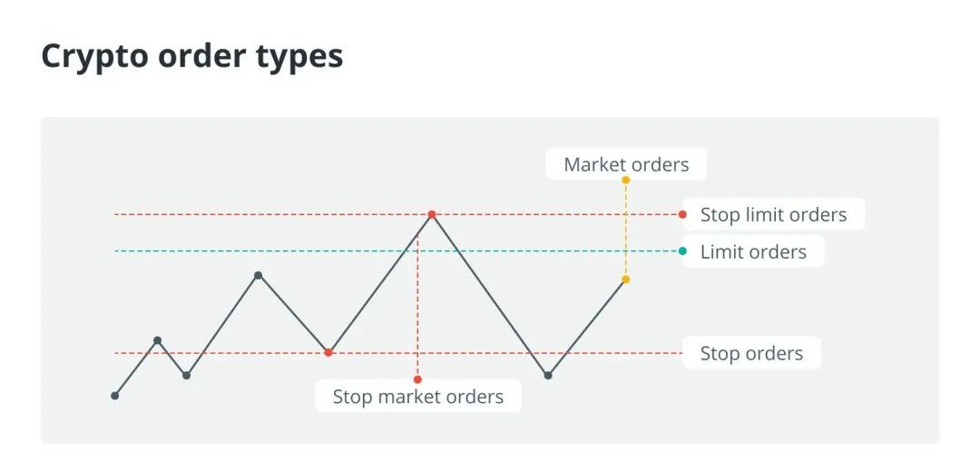This screenshot has width=980, height=462.
Task: Click the Market orders label
Action: 626,164
